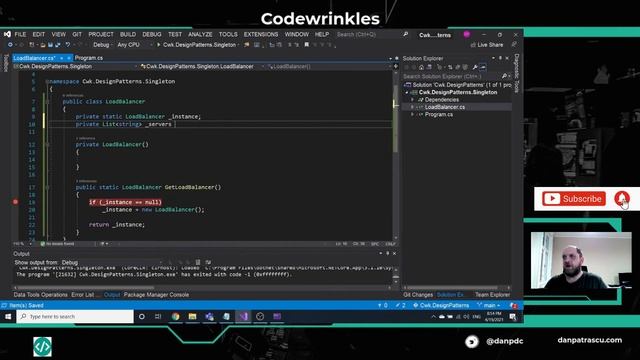This screenshot has width=640, height=360.
Task: Click the bookmark toolbar icon
Action: pyautogui.click(x=307, y=45)
